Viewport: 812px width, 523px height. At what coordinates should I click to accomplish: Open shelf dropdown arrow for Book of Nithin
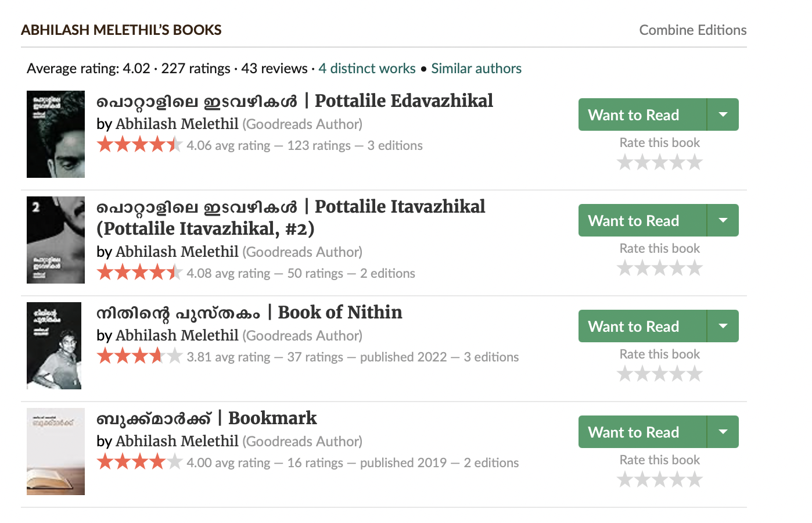pyautogui.click(x=723, y=326)
